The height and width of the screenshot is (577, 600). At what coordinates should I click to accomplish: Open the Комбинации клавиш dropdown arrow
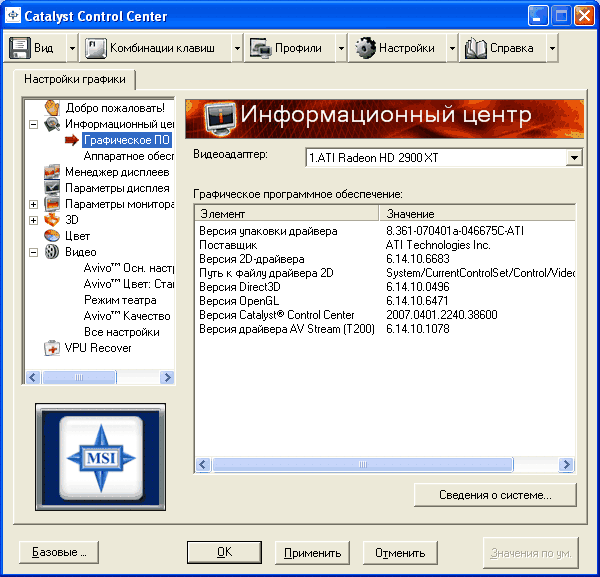pyautogui.click(x=237, y=48)
